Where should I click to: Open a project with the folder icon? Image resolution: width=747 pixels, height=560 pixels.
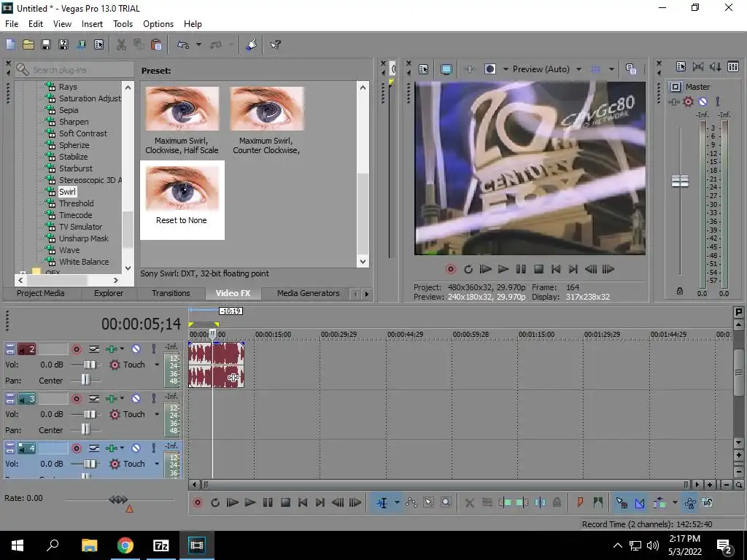(28, 44)
